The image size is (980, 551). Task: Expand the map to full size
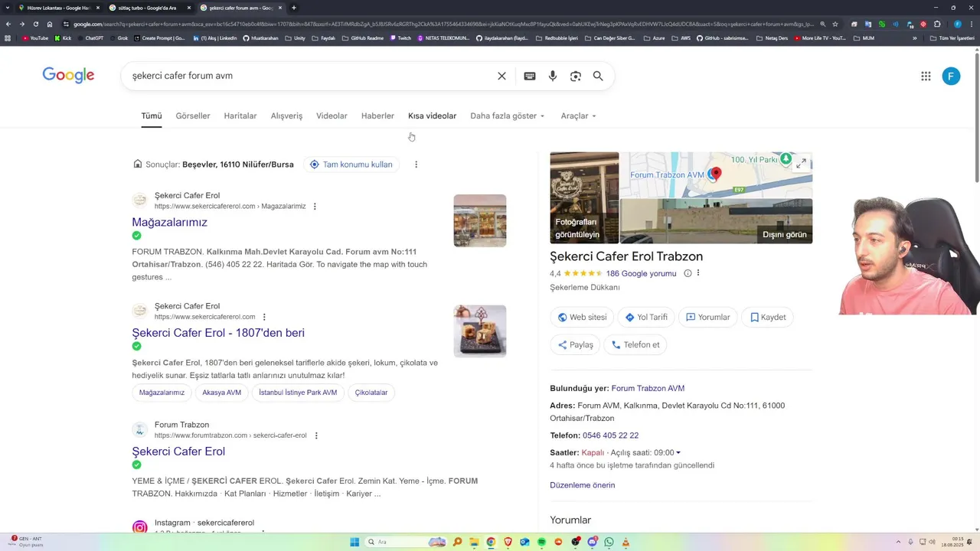click(801, 163)
